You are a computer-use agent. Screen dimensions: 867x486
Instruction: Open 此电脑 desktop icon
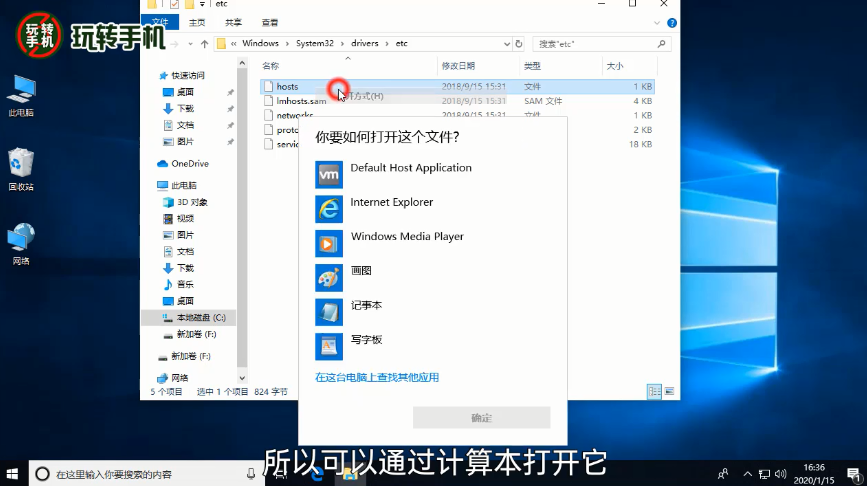[x=21, y=96]
